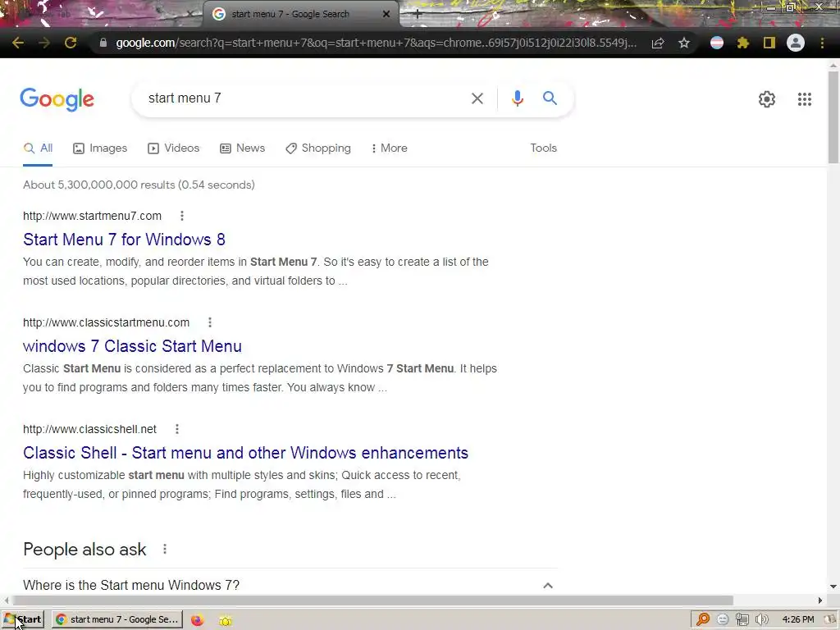Image resolution: width=840 pixels, height=630 pixels.
Task: Switch to News results
Action: [x=243, y=148]
